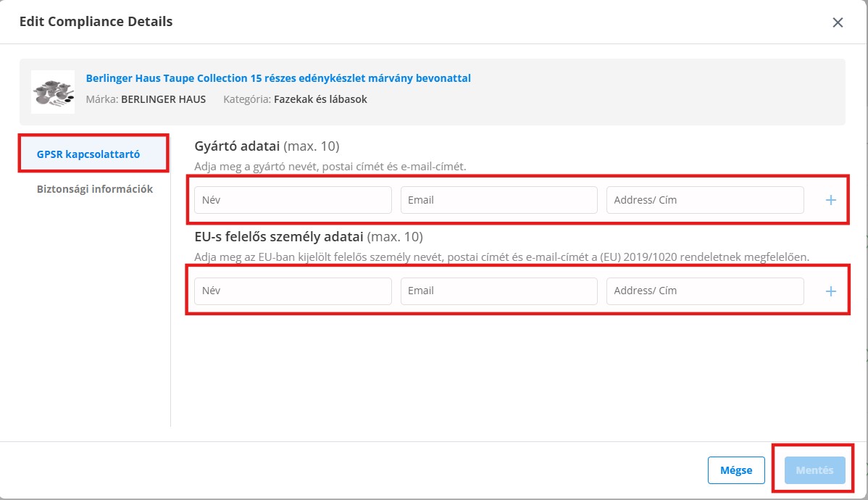Click the cookware set product thumbnail
The height and width of the screenshot is (500, 868).
pos(53,92)
